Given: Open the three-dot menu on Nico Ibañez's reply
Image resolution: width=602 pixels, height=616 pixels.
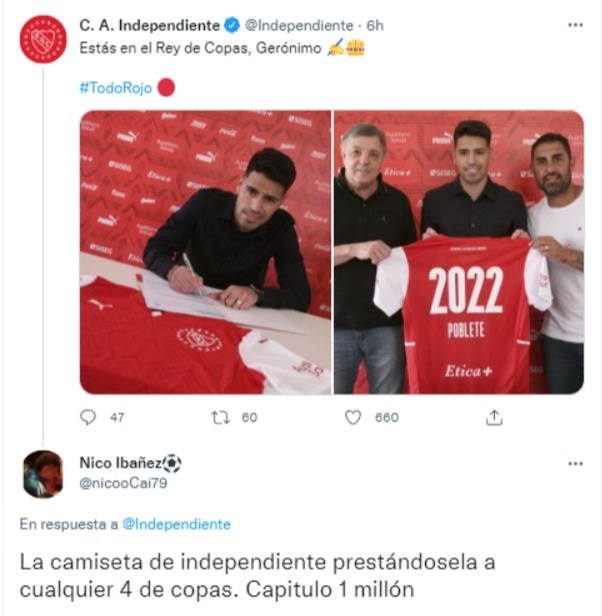Looking at the screenshot, I should click(575, 464).
